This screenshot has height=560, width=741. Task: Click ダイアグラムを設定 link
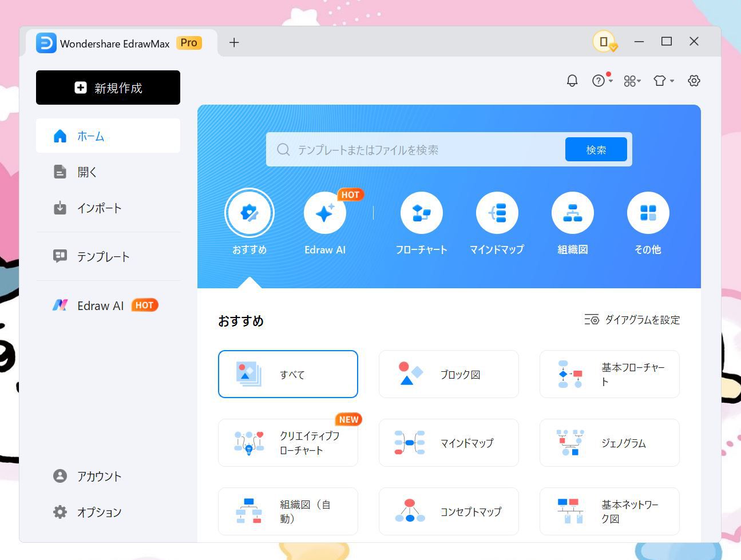coord(632,320)
